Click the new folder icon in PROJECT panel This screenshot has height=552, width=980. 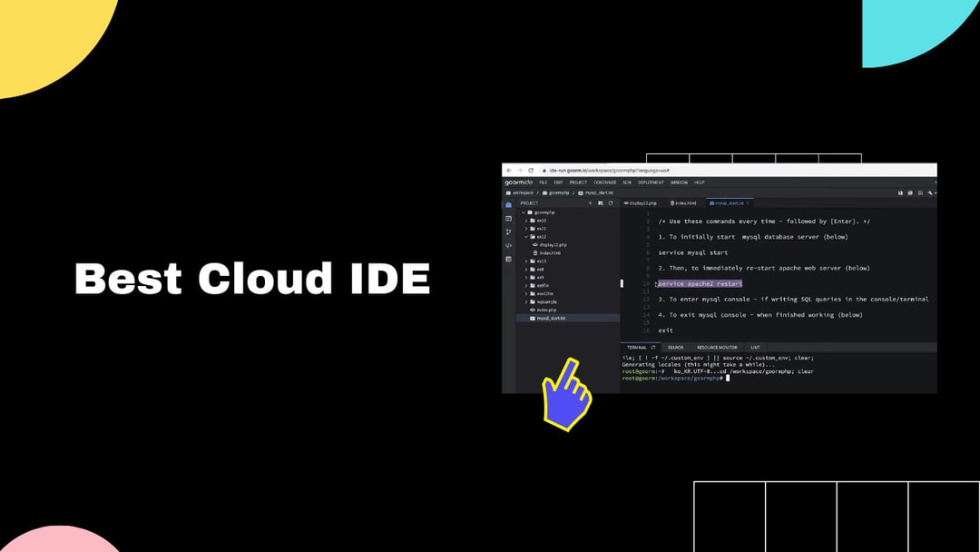601,202
